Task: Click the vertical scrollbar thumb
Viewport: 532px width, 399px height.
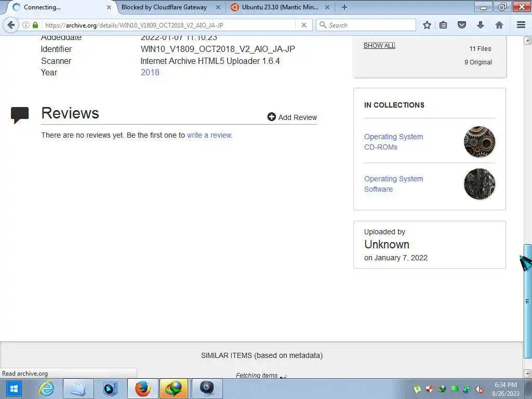Action: click(x=528, y=301)
